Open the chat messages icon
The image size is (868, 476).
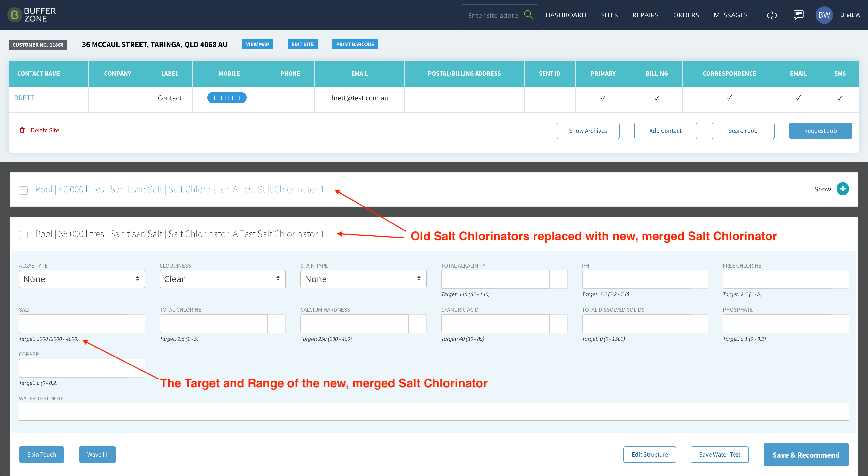point(798,15)
